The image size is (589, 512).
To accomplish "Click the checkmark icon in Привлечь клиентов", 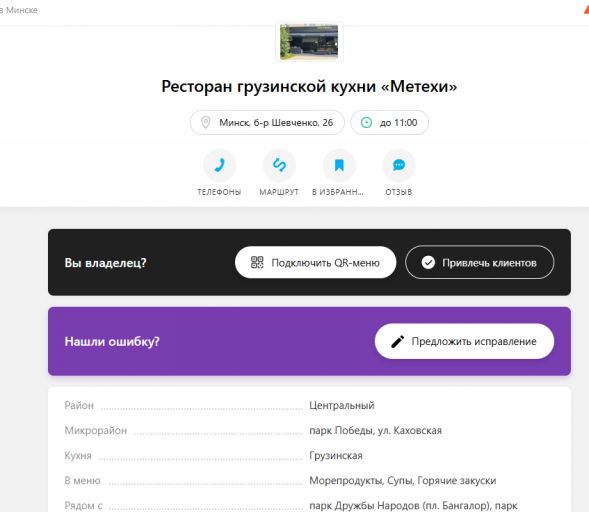I will point(428,262).
